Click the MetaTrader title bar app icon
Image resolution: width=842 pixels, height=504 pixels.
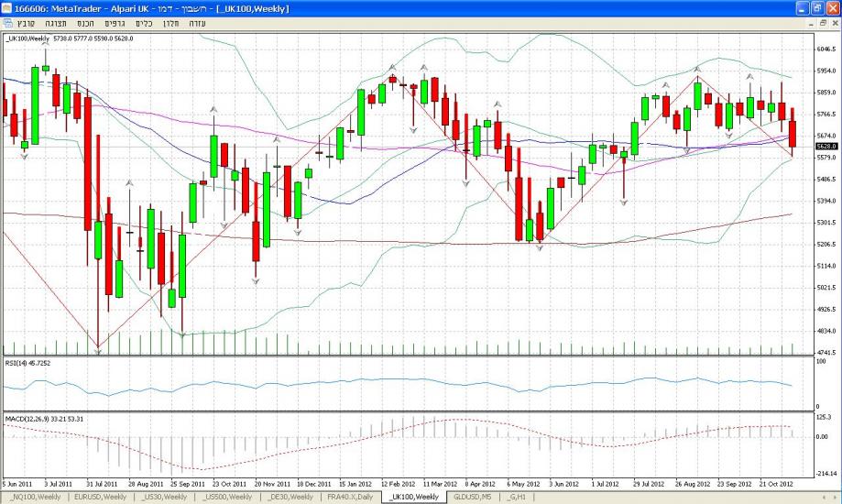[7, 7]
